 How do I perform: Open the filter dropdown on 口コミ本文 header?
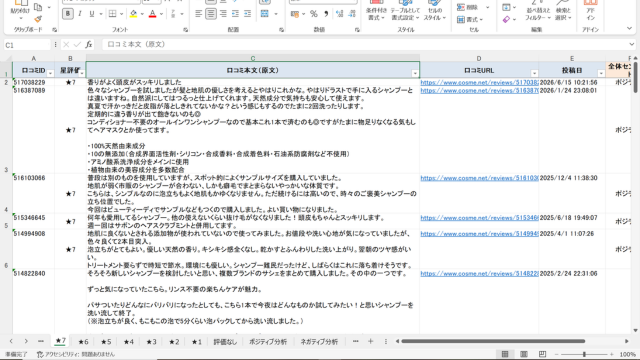click(x=415, y=73)
